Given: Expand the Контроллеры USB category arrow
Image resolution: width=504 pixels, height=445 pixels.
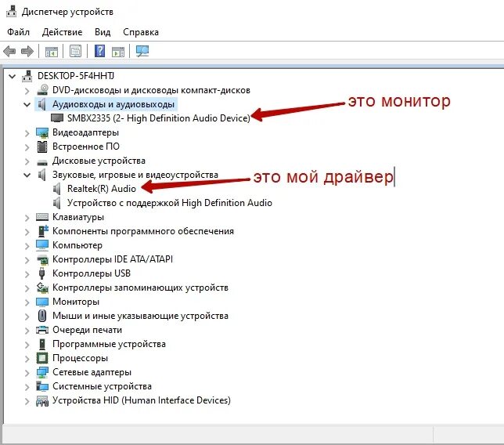Looking at the screenshot, I should (x=27, y=274).
